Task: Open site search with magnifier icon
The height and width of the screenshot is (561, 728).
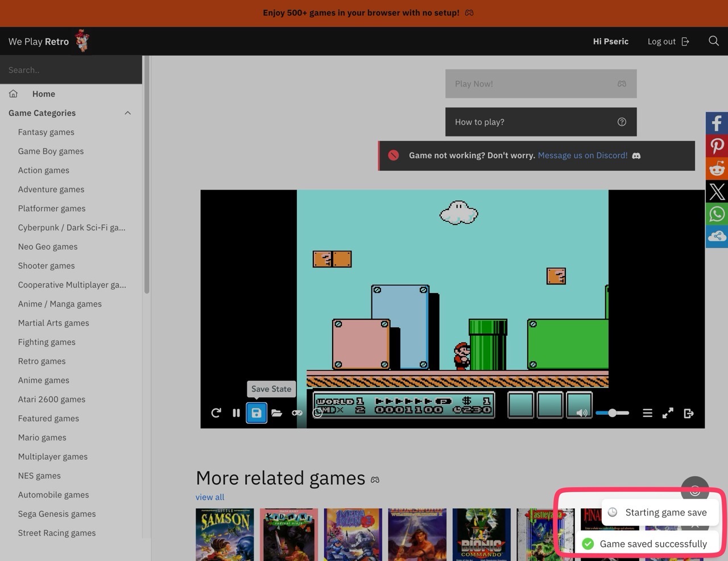Action: pos(714,41)
